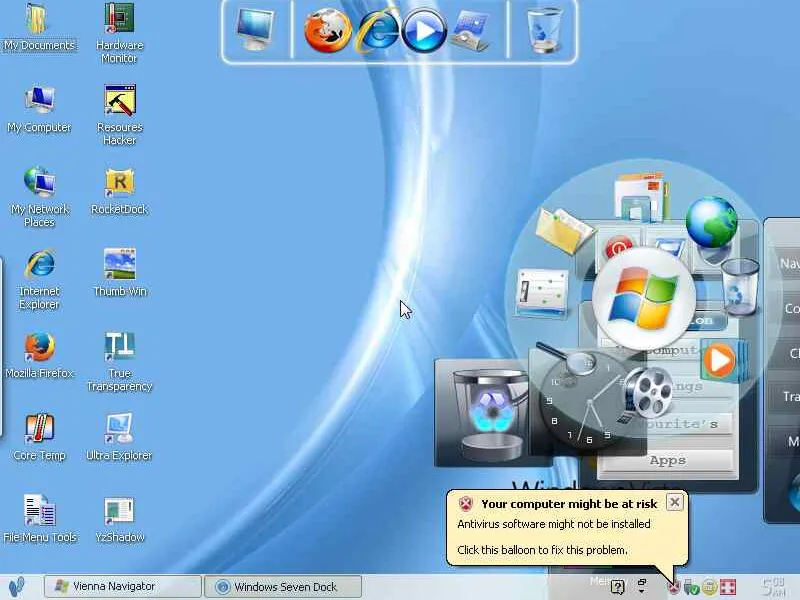Screen dimensions: 800x600
Task: Click the safely remove hardware tray icon
Action: (x=691, y=587)
